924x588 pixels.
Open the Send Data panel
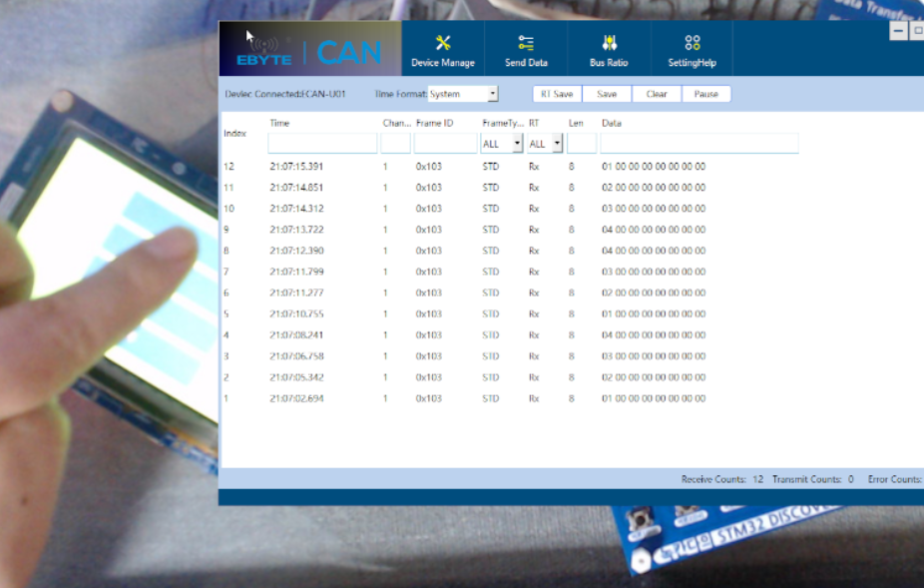pyautogui.click(x=526, y=50)
